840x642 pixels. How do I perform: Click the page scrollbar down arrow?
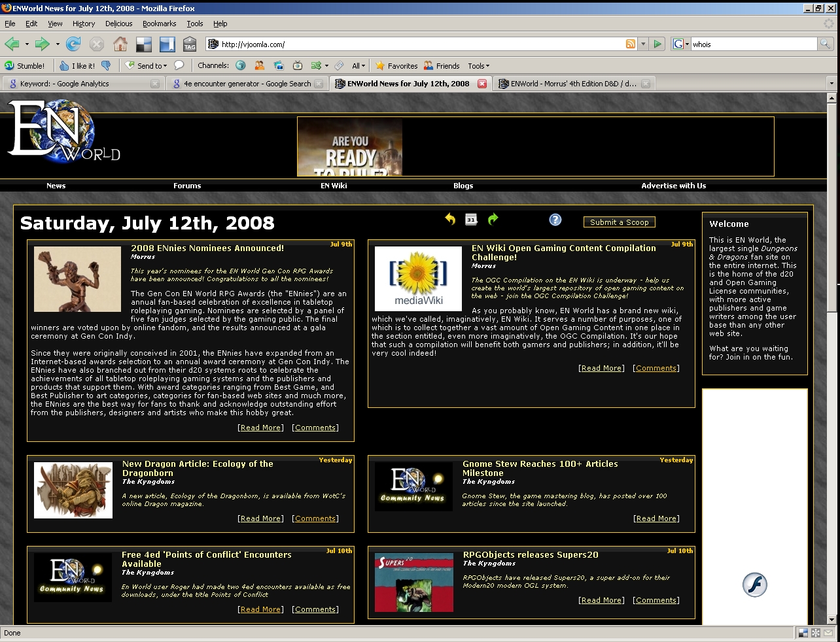click(x=831, y=620)
